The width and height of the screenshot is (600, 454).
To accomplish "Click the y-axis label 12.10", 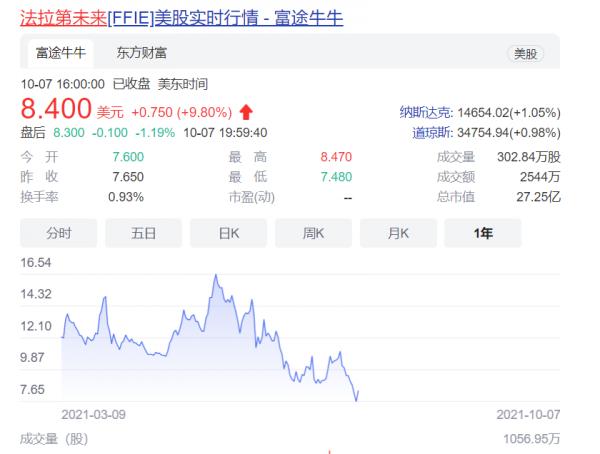I will (x=36, y=326).
